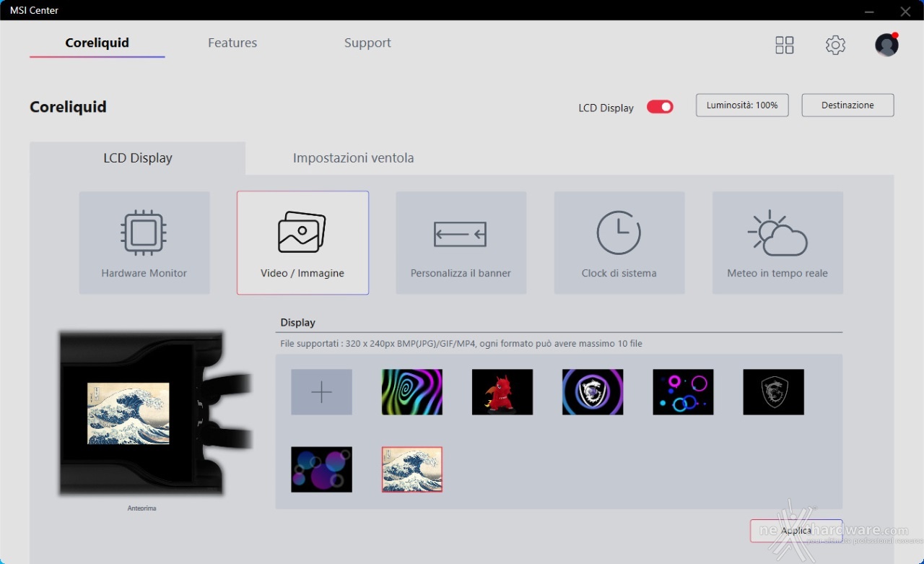This screenshot has width=924, height=564.
Task: Turn off the LCD Display switch
Action: coord(660,107)
